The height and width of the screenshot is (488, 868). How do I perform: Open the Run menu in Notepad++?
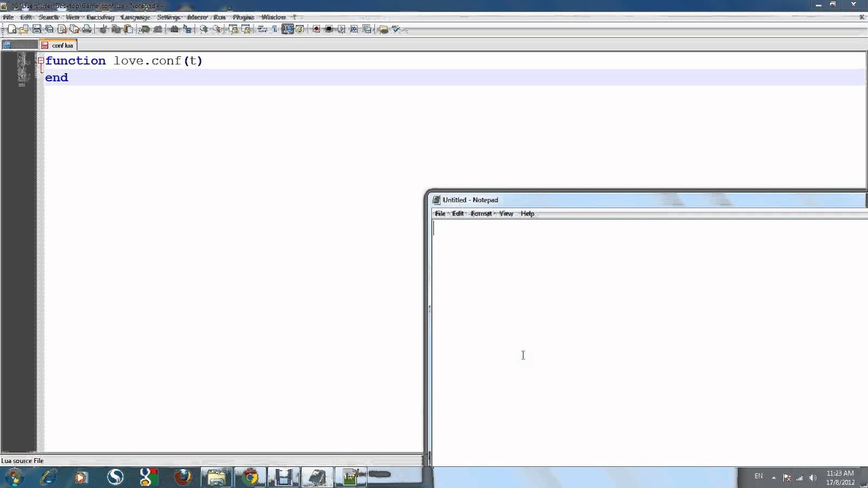[220, 17]
